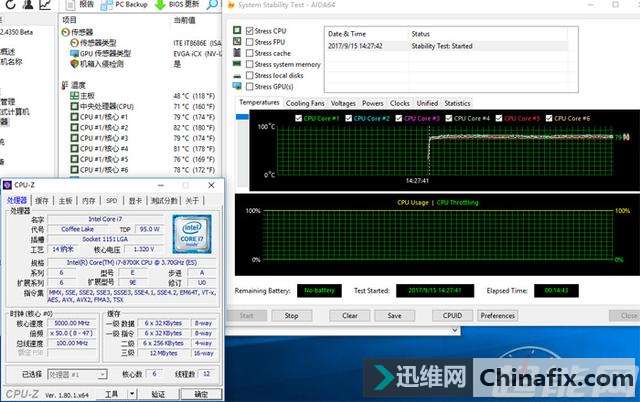Image resolution: width=640 pixels, height=402 pixels.
Task: Toggle the CPU Core #1 graph checkbox
Action: click(x=298, y=118)
